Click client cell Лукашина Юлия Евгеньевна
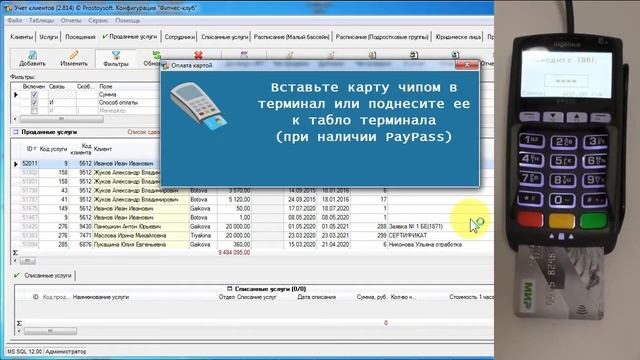This screenshot has width=640, height=360. coord(141,244)
